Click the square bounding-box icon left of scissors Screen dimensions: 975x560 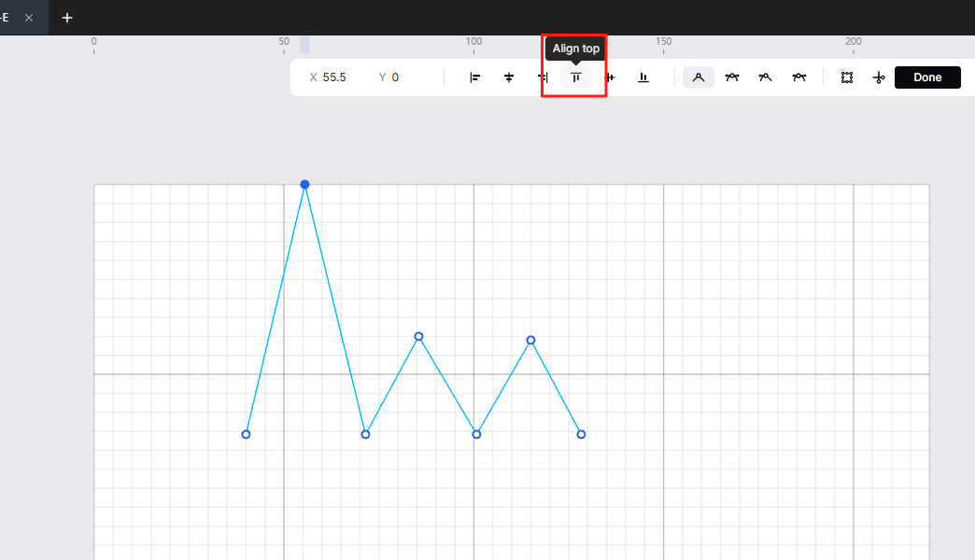click(x=846, y=77)
